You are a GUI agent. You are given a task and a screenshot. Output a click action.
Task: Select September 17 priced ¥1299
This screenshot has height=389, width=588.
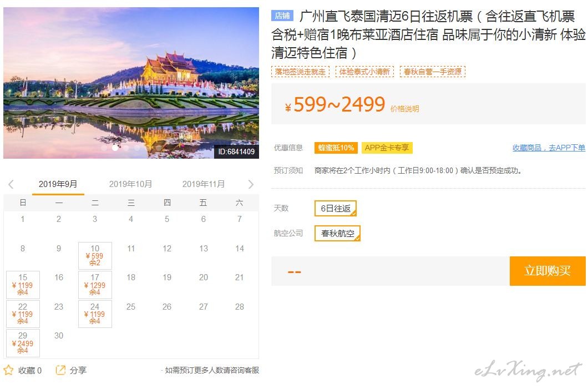point(95,285)
